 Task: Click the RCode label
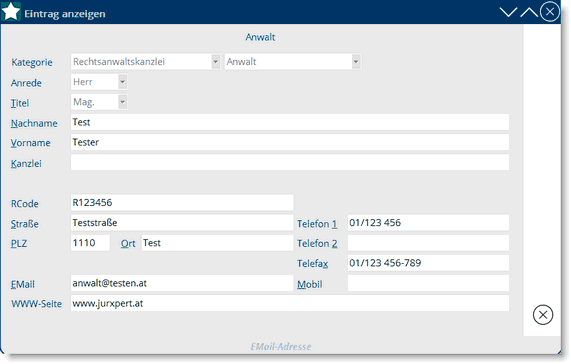(25, 204)
